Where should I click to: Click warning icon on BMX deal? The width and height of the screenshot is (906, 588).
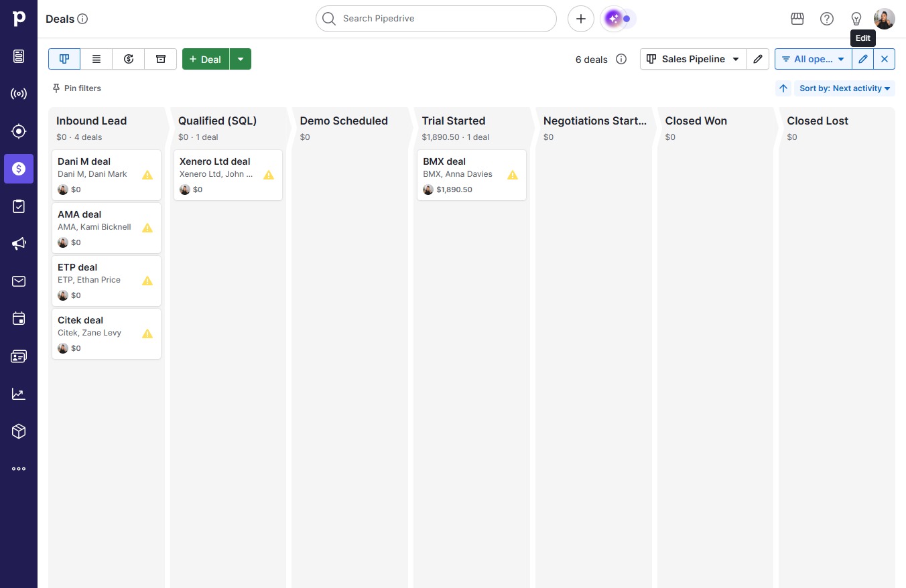click(x=513, y=175)
